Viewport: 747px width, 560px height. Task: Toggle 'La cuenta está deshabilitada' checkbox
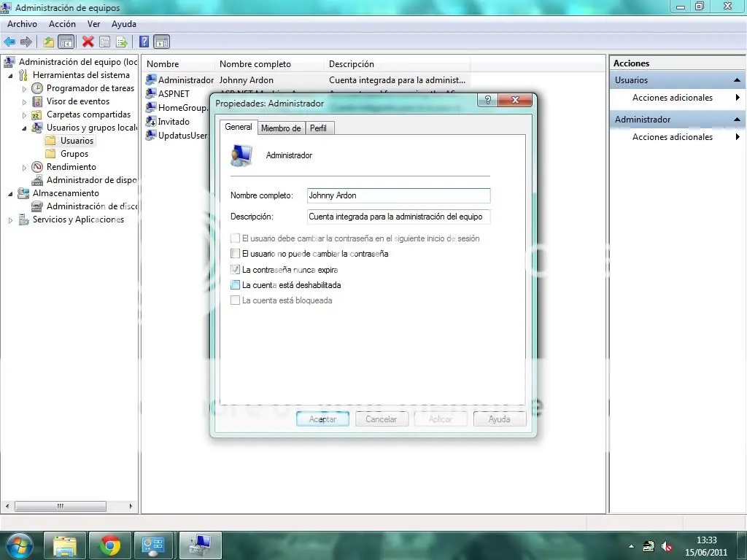(x=235, y=285)
